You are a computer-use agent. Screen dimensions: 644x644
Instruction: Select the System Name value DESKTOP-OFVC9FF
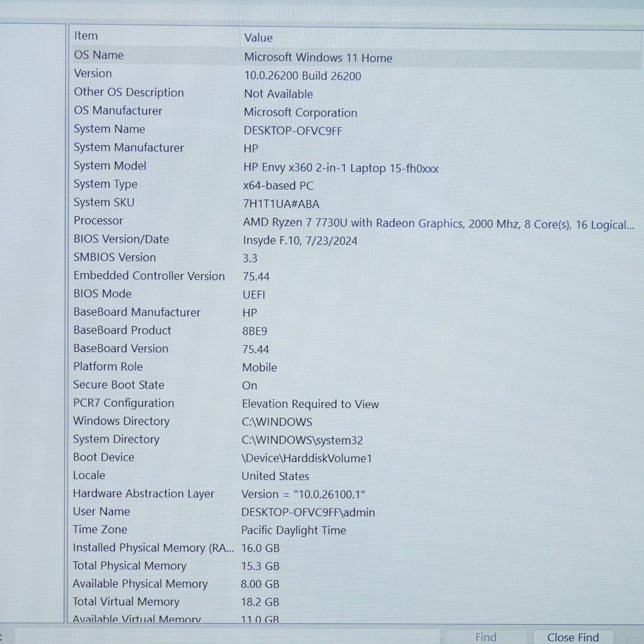[x=293, y=131]
